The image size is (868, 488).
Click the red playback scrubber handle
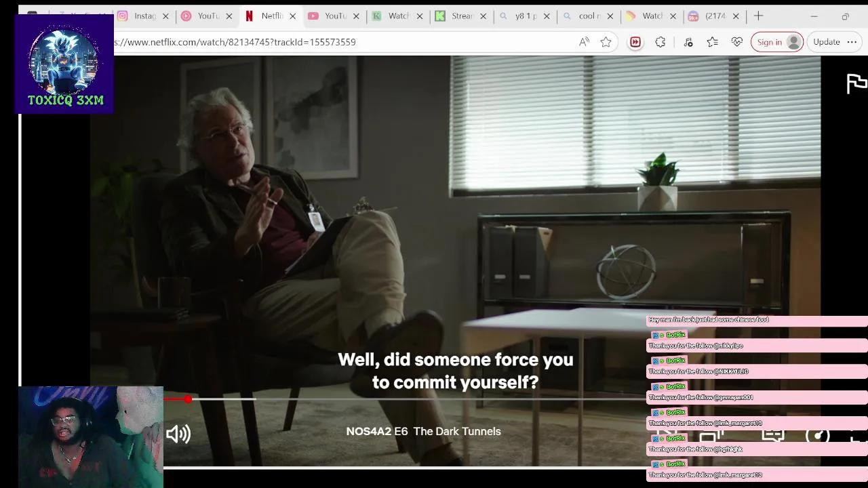point(188,399)
